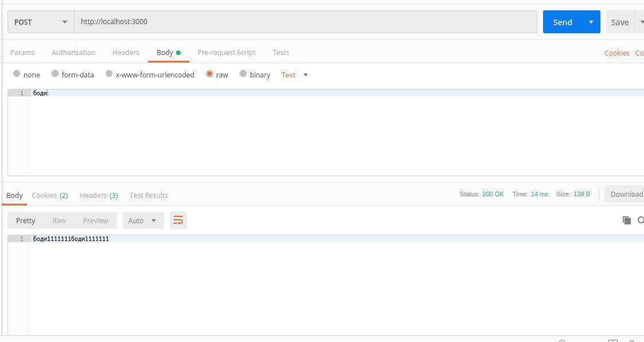Switch to the request Body tab
The width and height of the screenshot is (644, 342).
click(169, 53)
